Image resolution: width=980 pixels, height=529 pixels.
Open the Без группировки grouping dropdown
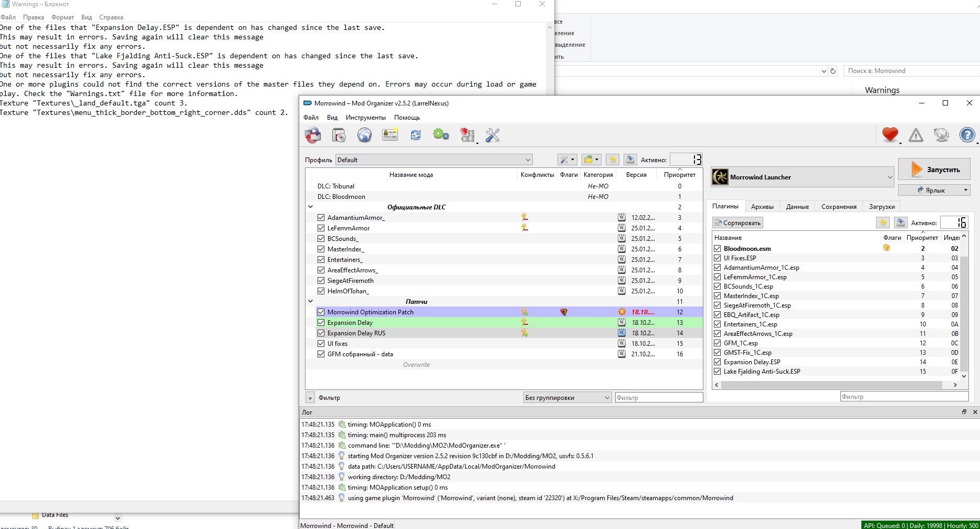[x=568, y=397]
